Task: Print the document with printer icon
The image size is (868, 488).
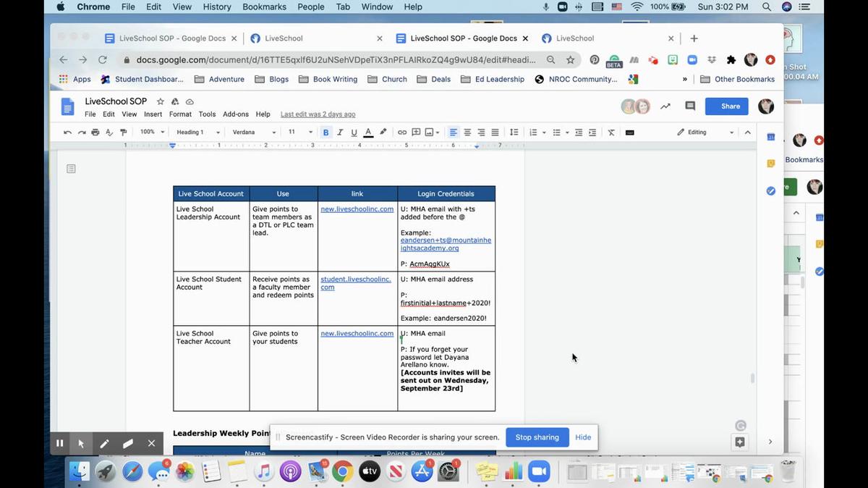Action: [95, 132]
